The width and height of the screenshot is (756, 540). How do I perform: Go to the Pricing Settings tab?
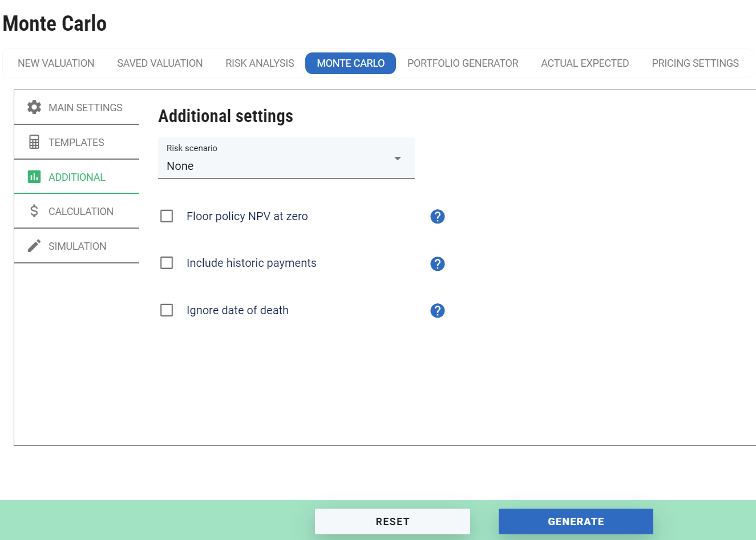[695, 63]
